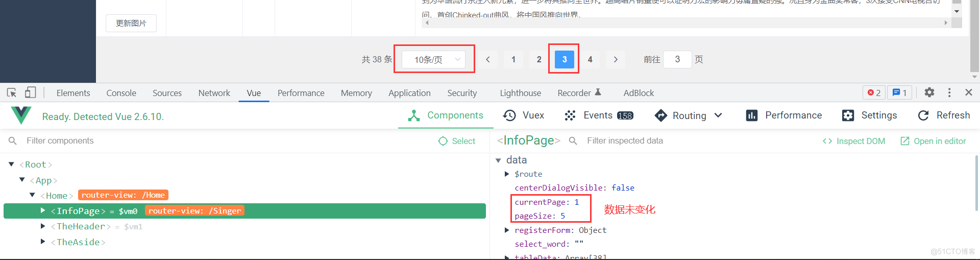Go to page 2
The image size is (980, 260).
click(539, 59)
